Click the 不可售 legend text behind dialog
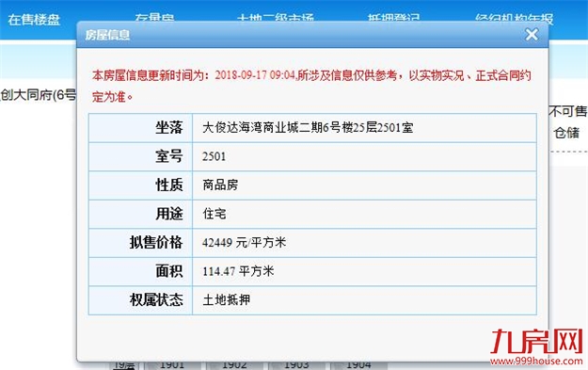This screenshot has width=588, height=370. click(x=568, y=111)
